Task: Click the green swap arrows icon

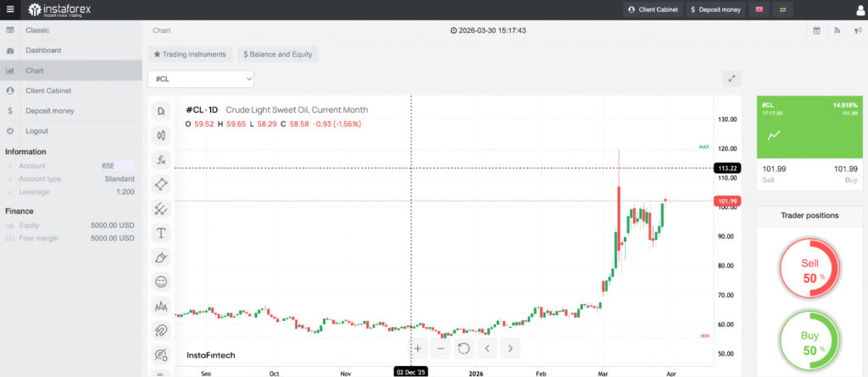Action: [783, 9]
